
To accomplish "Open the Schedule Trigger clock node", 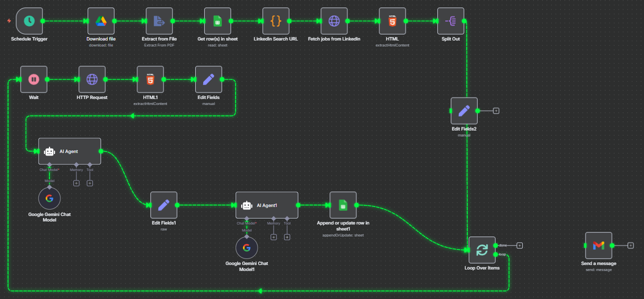I will click(28, 21).
